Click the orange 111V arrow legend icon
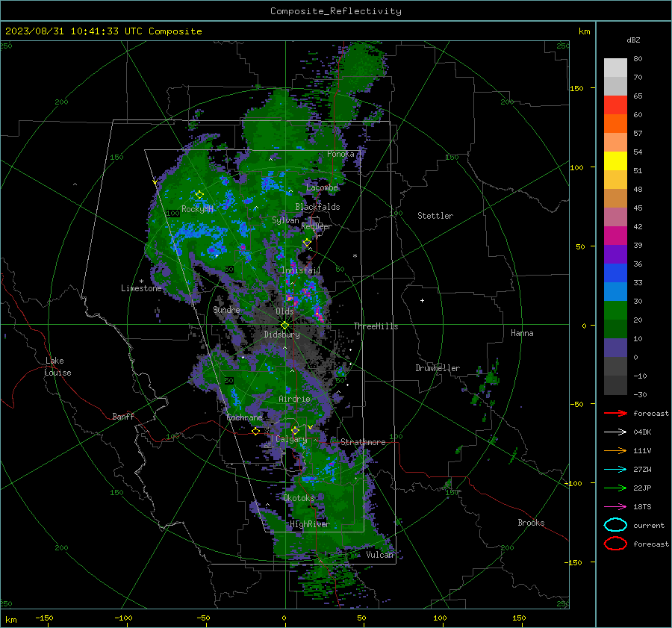672x628 pixels. coord(615,450)
